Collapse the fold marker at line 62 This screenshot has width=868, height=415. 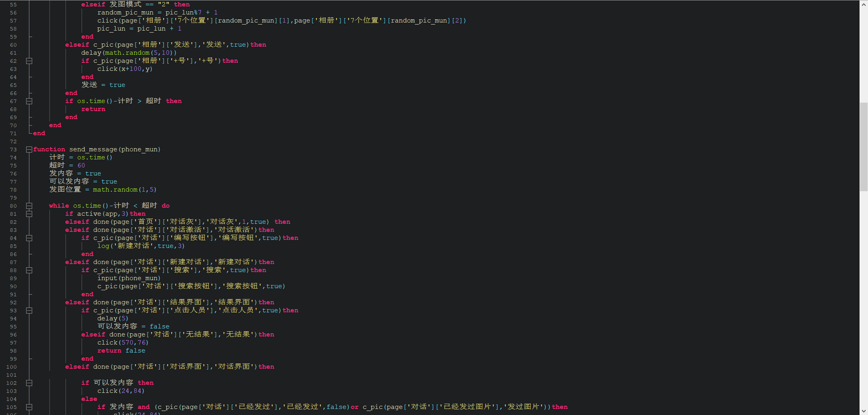tap(29, 61)
